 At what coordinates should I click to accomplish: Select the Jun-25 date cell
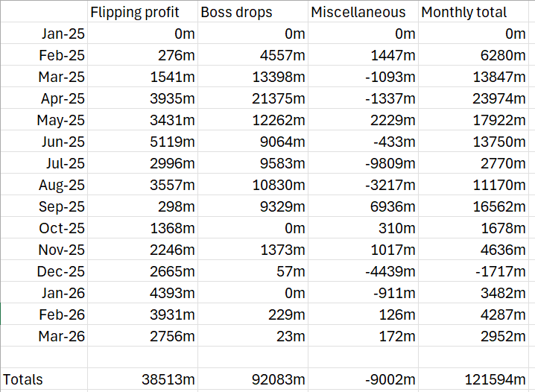[x=44, y=142]
